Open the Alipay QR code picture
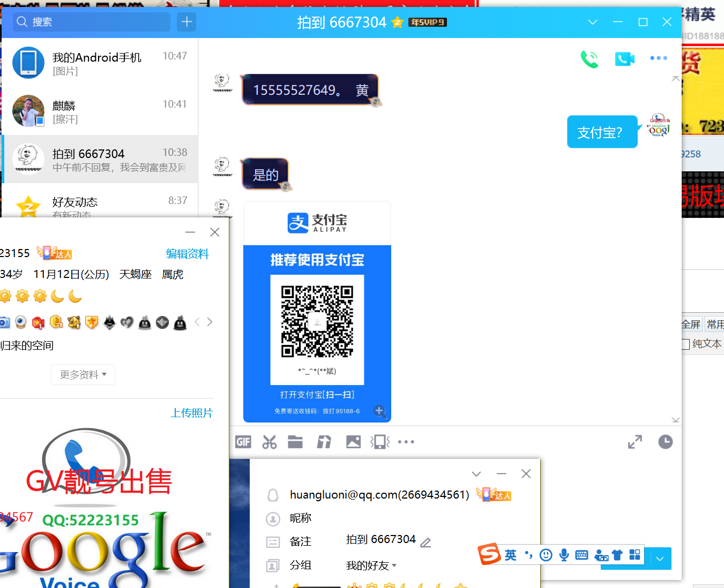 point(317,312)
